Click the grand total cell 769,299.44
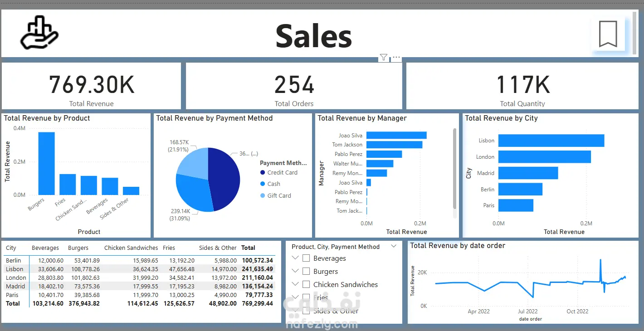The height and width of the screenshot is (331, 644). pyautogui.click(x=258, y=303)
